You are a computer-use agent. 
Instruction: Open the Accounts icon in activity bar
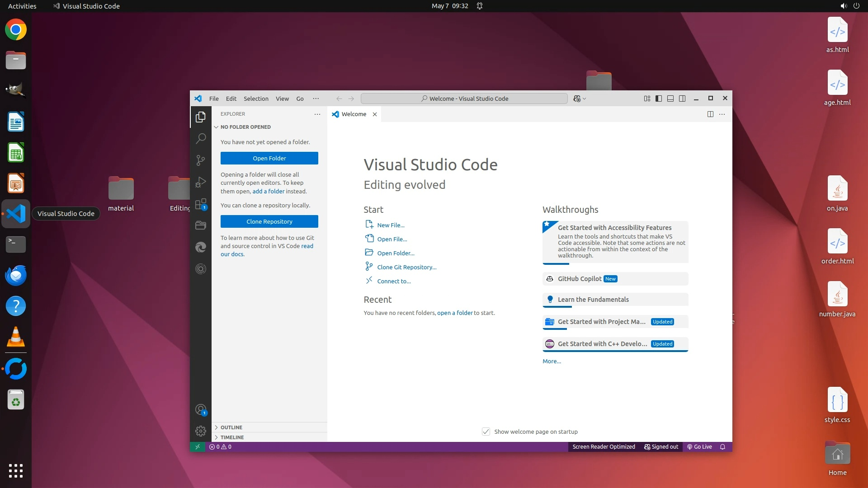tap(201, 410)
